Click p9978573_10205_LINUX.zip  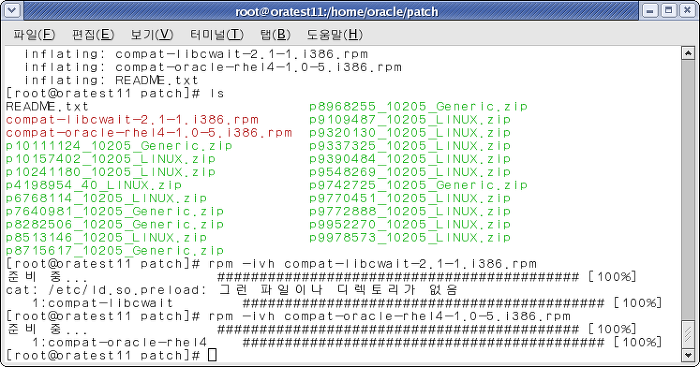coord(410,238)
